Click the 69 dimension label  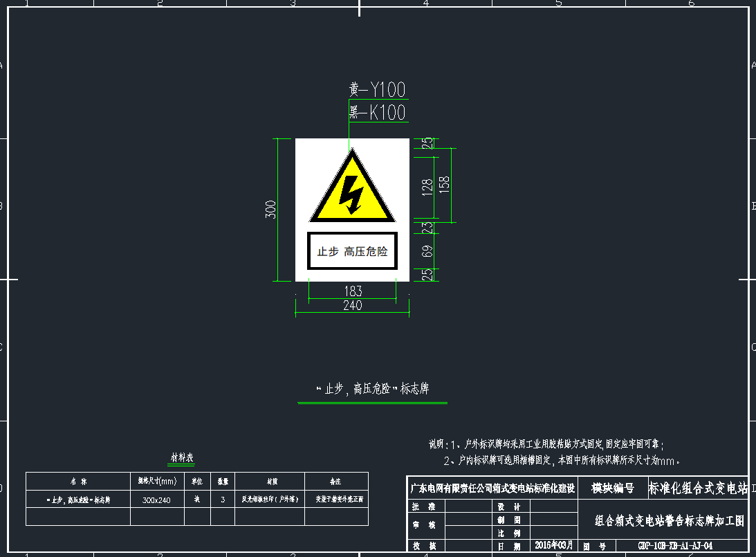point(427,251)
